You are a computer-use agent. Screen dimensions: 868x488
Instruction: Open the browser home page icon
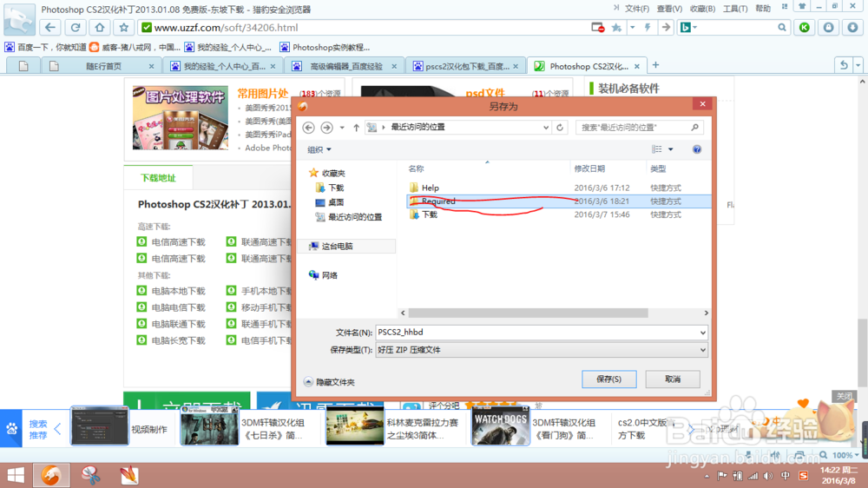click(100, 27)
